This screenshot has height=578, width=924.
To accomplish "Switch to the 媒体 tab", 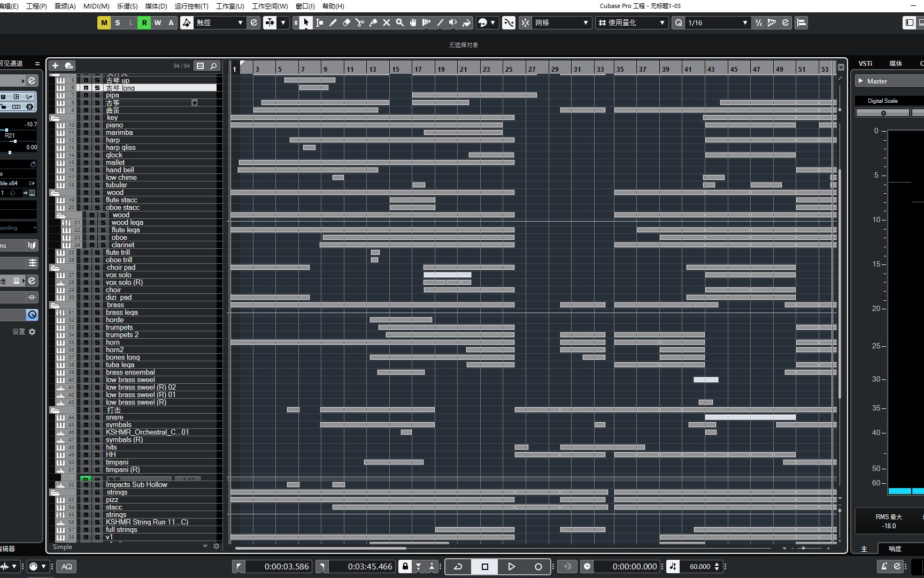I will tap(896, 63).
